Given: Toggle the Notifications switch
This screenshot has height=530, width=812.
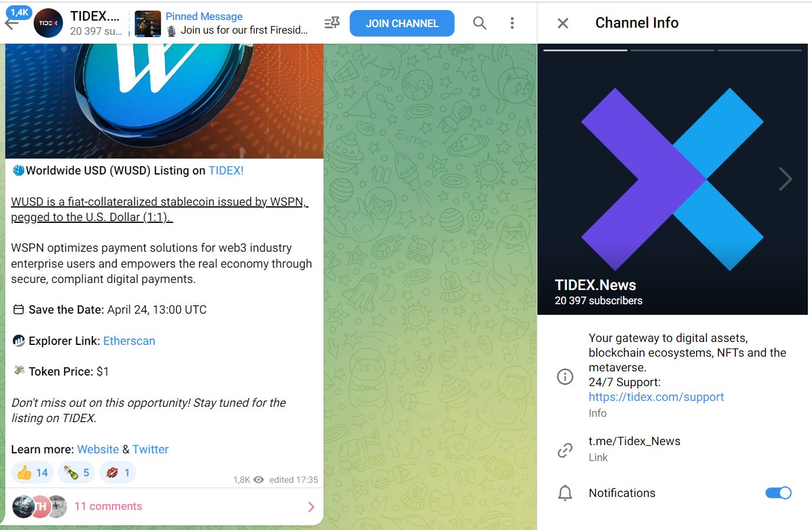Looking at the screenshot, I should [x=778, y=493].
